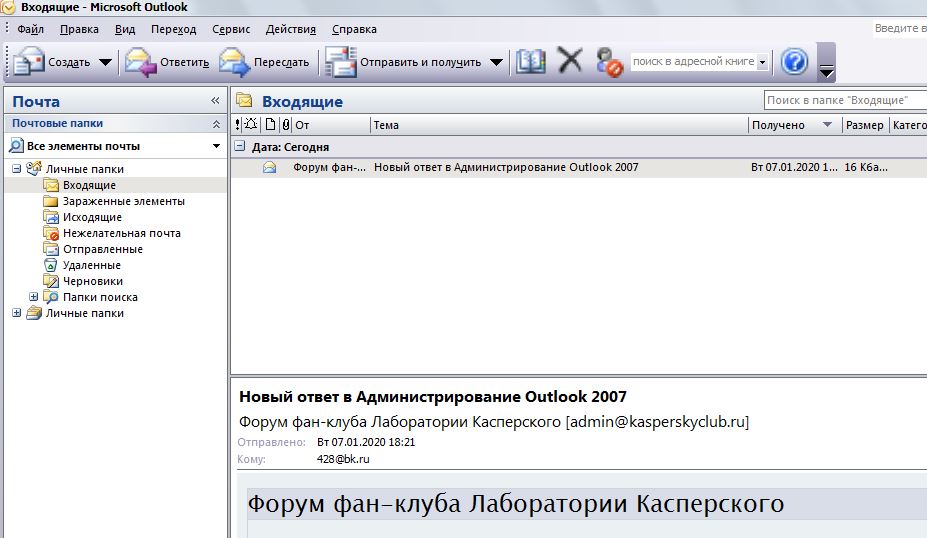
Task: Click sender address admin@kasperskyclub.ru in preview
Action: coord(657,422)
